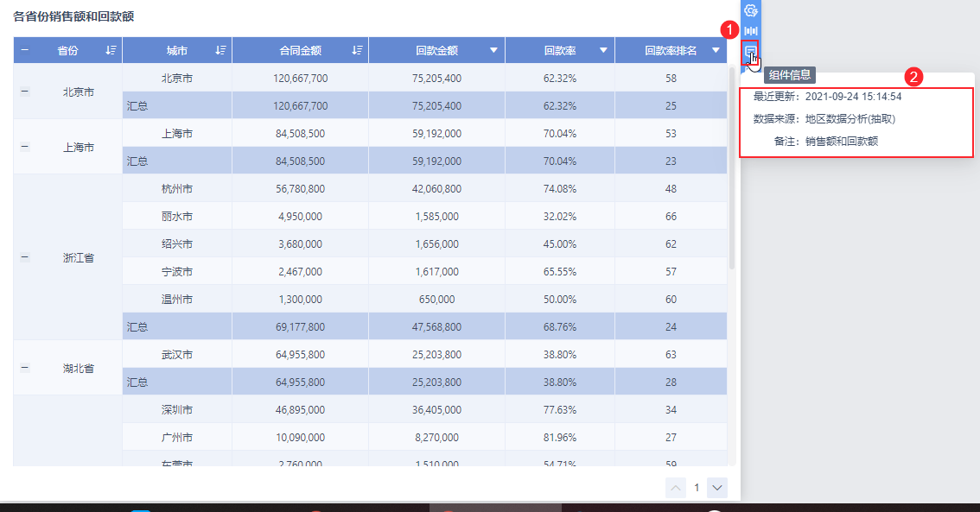Image resolution: width=980 pixels, height=512 pixels.
Task: Open the 回款金额 column dropdown arrow
Action: [x=493, y=51]
